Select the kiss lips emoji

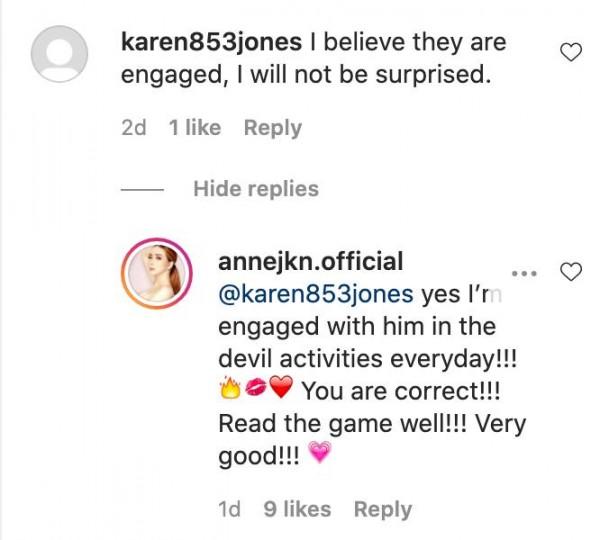[x=256, y=387]
